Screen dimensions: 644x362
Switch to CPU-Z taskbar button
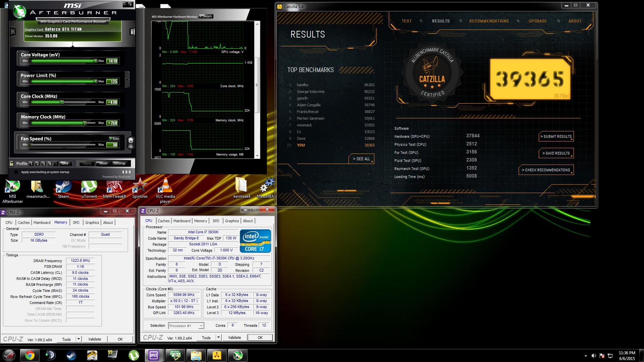click(x=154, y=355)
